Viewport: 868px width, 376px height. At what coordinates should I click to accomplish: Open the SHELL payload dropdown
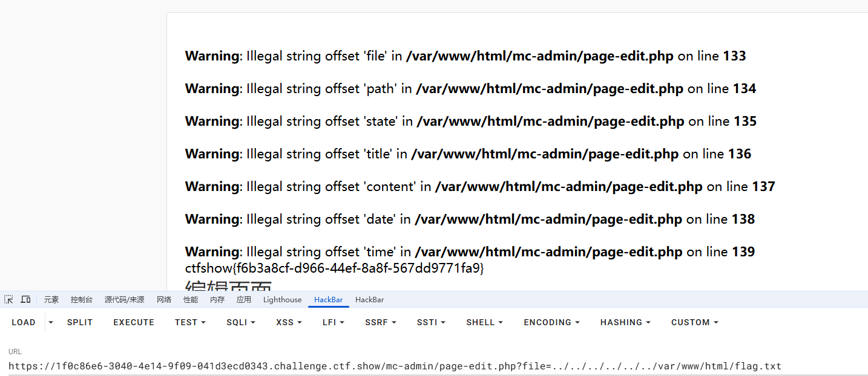[x=485, y=323]
